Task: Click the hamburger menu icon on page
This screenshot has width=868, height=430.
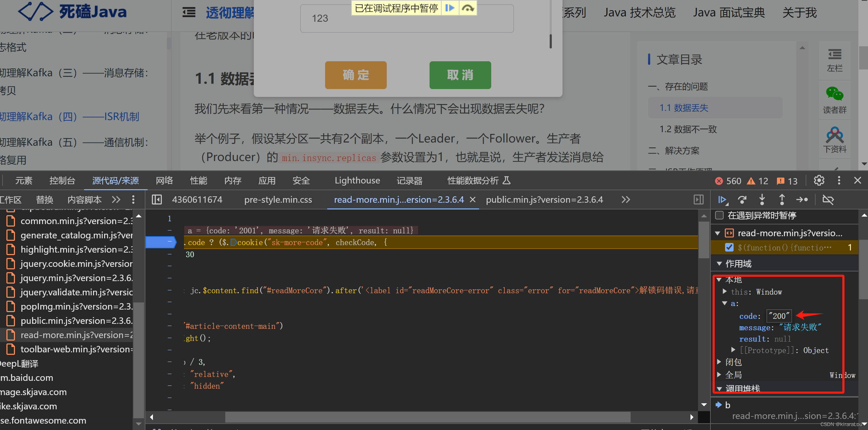Action: [189, 13]
